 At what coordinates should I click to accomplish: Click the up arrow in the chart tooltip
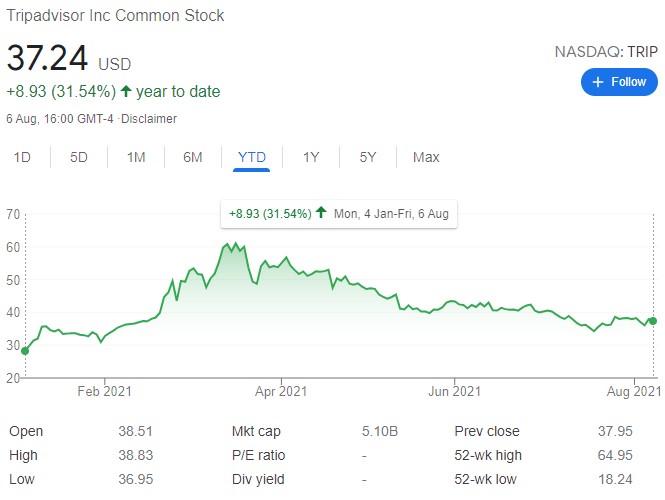pos(321,213)
